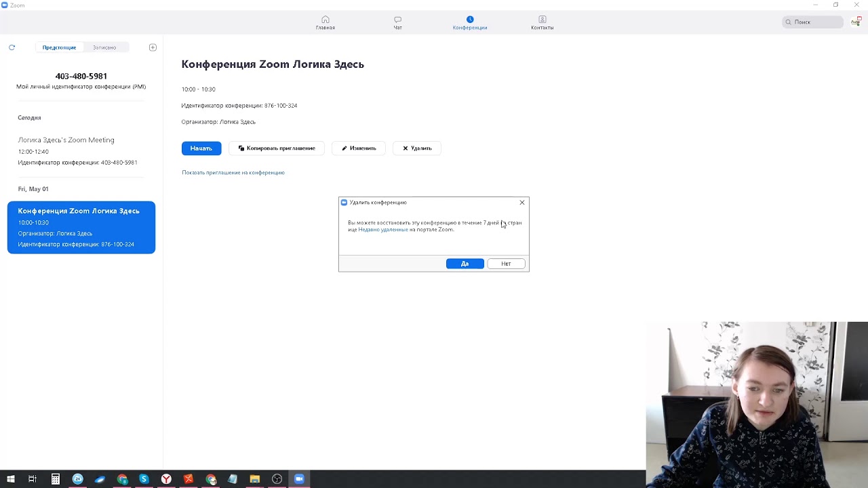Close the Удалить конференцию dialog

[x=522, y=203]
